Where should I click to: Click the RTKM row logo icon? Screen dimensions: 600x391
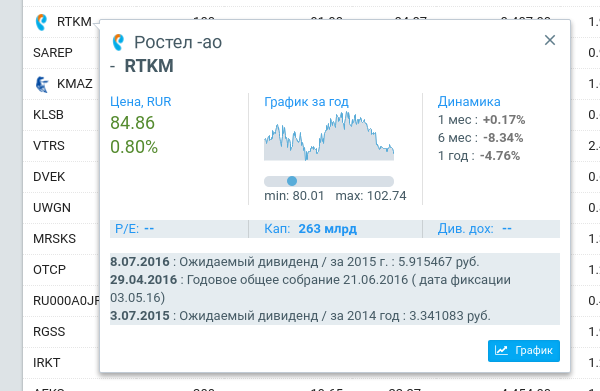(x=41, y=22)
